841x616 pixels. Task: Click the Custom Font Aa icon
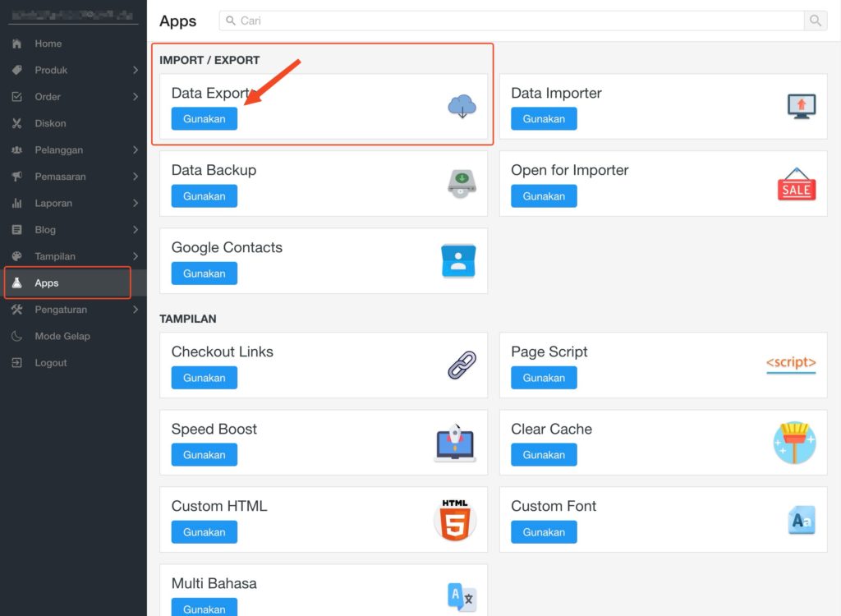click(802, 519)
